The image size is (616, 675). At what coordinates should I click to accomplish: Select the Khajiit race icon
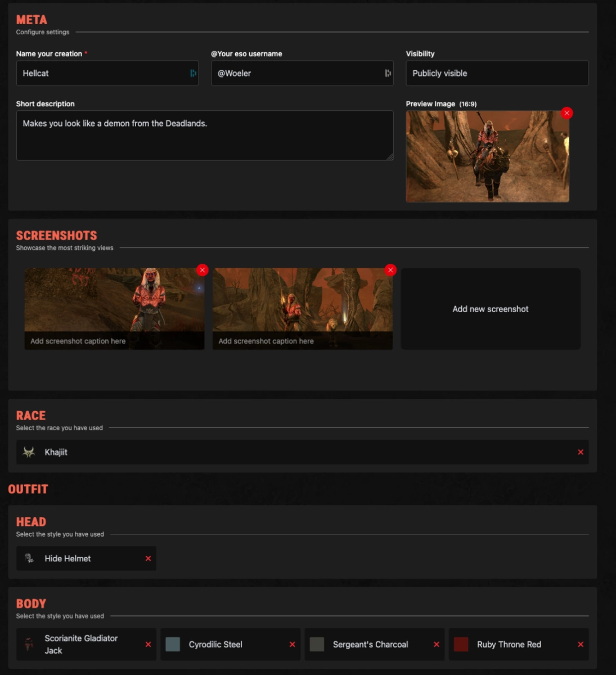click(x=29, y=452)
